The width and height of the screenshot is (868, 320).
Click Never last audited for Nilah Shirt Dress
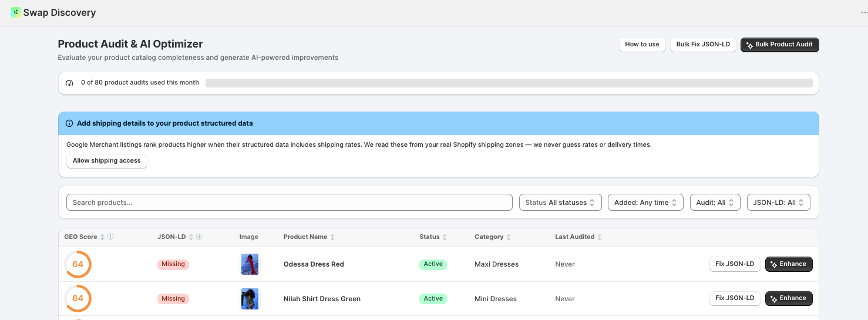[x=565, y=299]
